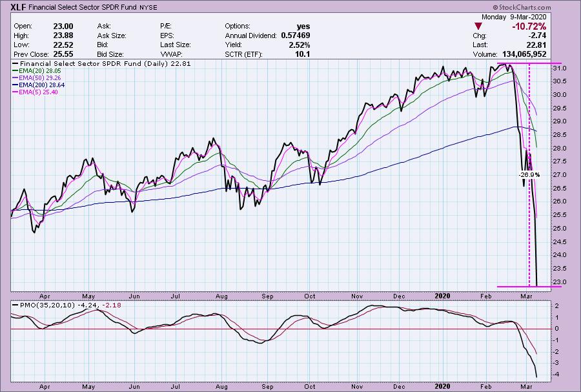Click the 'Ask:' label
Viewport: 581px width, 392px height.
pos(104,26)
